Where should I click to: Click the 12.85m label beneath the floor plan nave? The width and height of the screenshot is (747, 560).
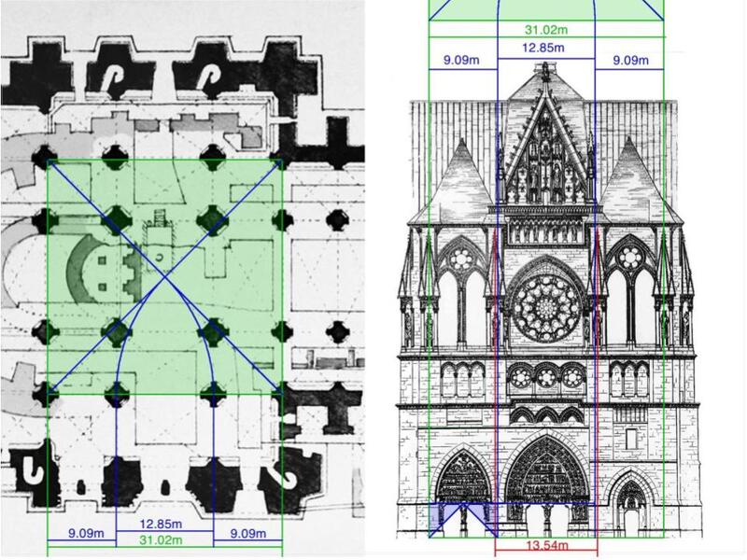[x=161, y=525]
